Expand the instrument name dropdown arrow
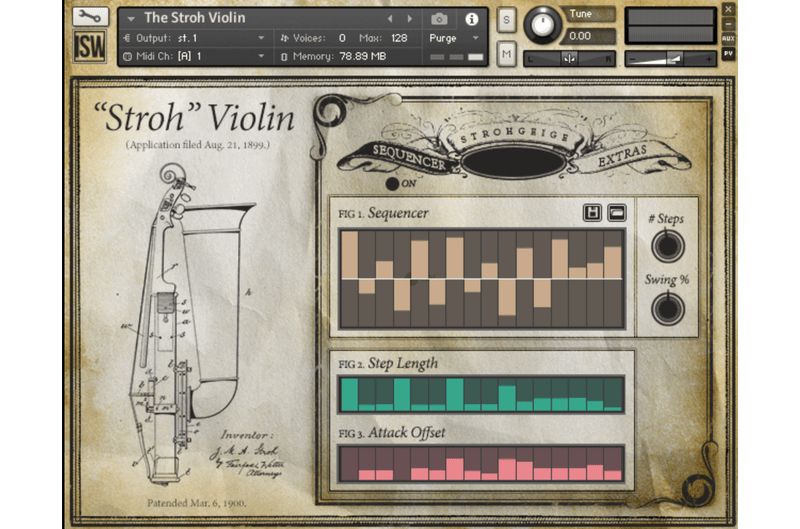800x529 pixels. tap(131, 19)
